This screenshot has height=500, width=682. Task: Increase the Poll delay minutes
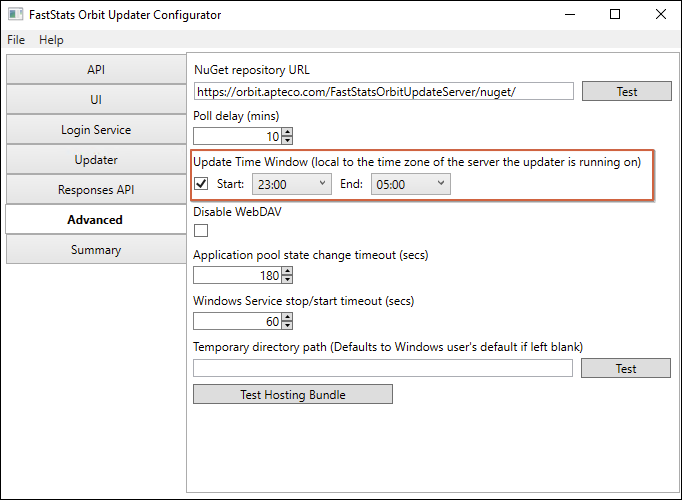pyautogui.click(x=287, y=132)
